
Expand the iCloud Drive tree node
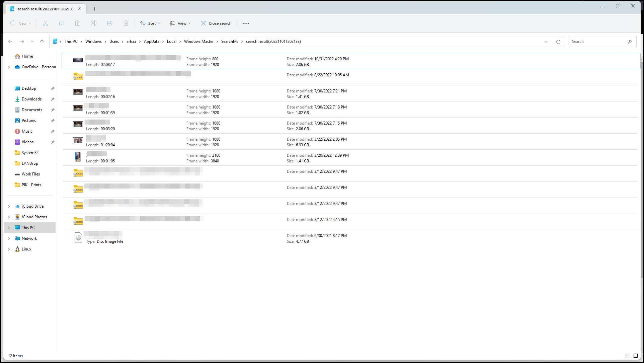click(9, 206)
